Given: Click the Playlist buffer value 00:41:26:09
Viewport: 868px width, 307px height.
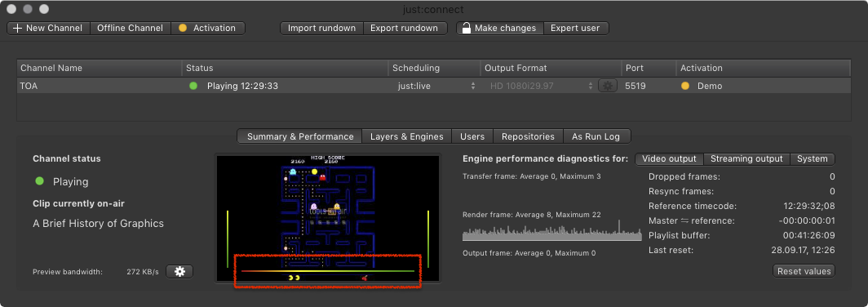Looking at the screenshot, I should [809, 235].
